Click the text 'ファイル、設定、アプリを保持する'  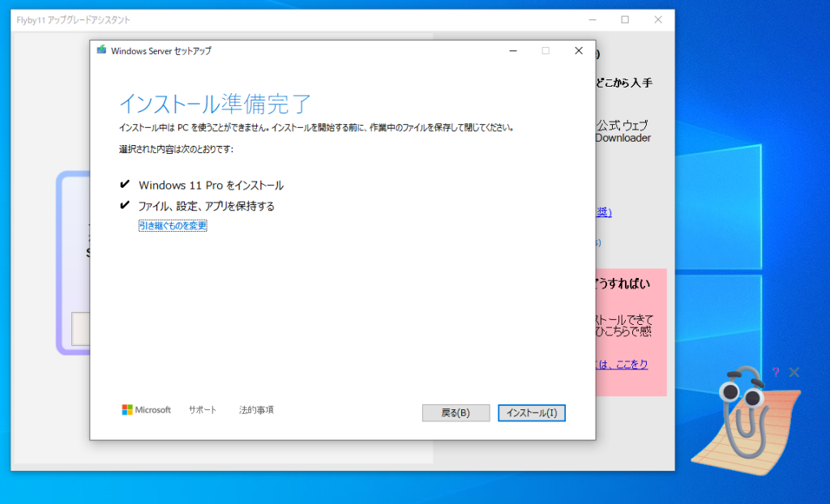pos(207,206)
